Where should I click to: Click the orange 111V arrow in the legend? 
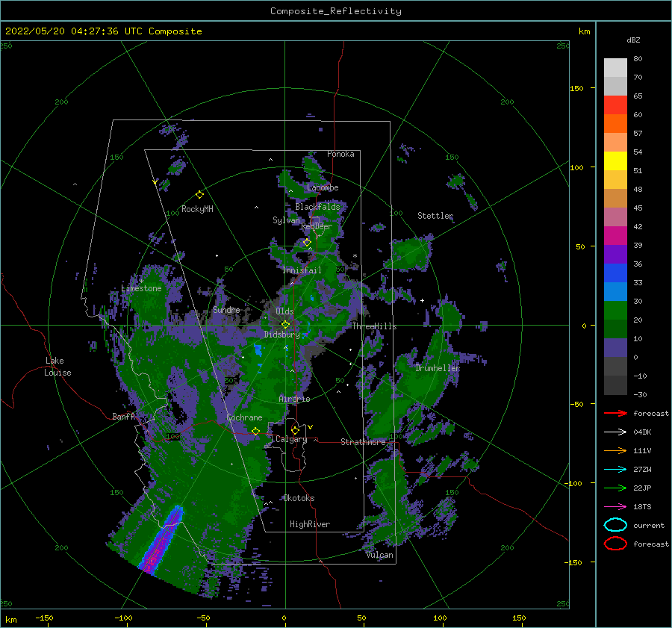[x=615, y=450]
